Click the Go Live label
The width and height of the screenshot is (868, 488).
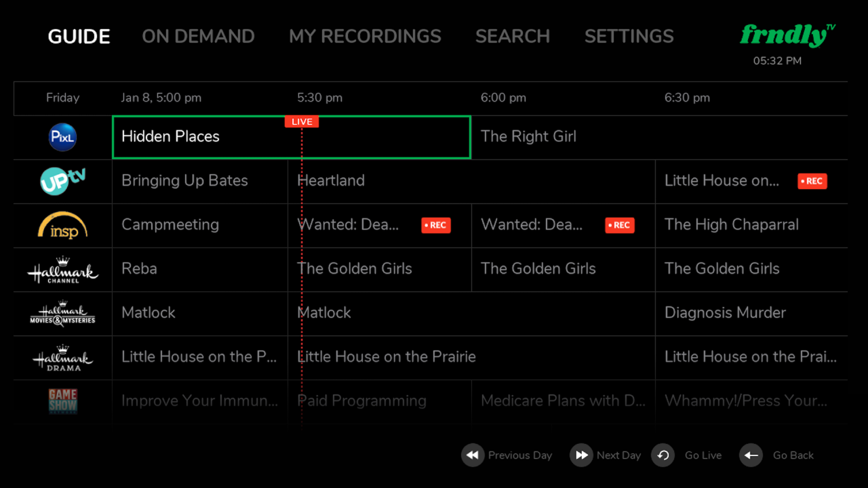click(x=703, y=455)
